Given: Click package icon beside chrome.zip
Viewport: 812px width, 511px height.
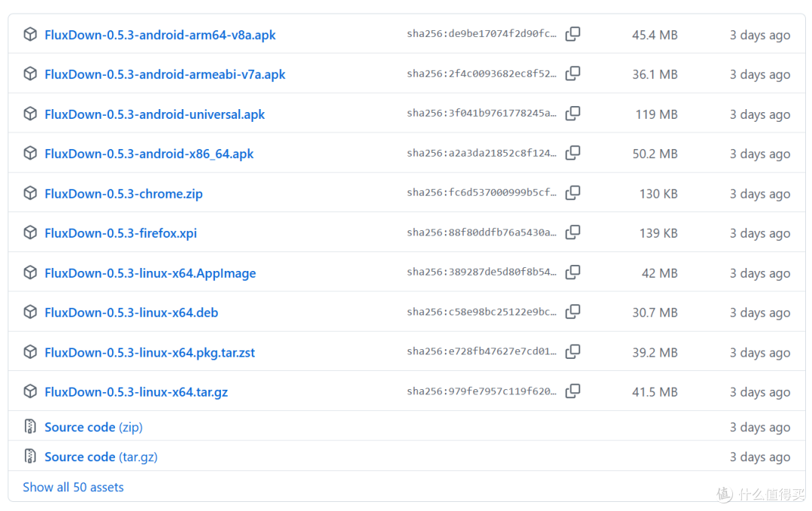Looking at the screenshot, I should (x=30, y=193).
